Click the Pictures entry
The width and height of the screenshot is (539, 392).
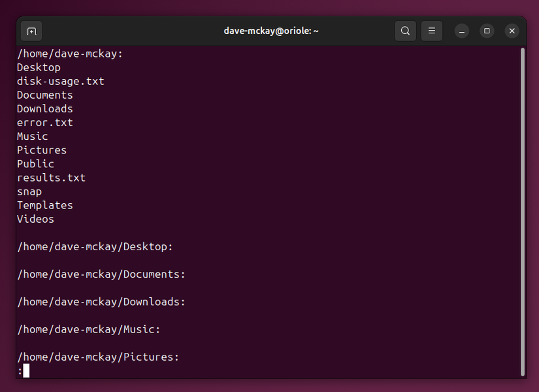[x=41, y=150]
